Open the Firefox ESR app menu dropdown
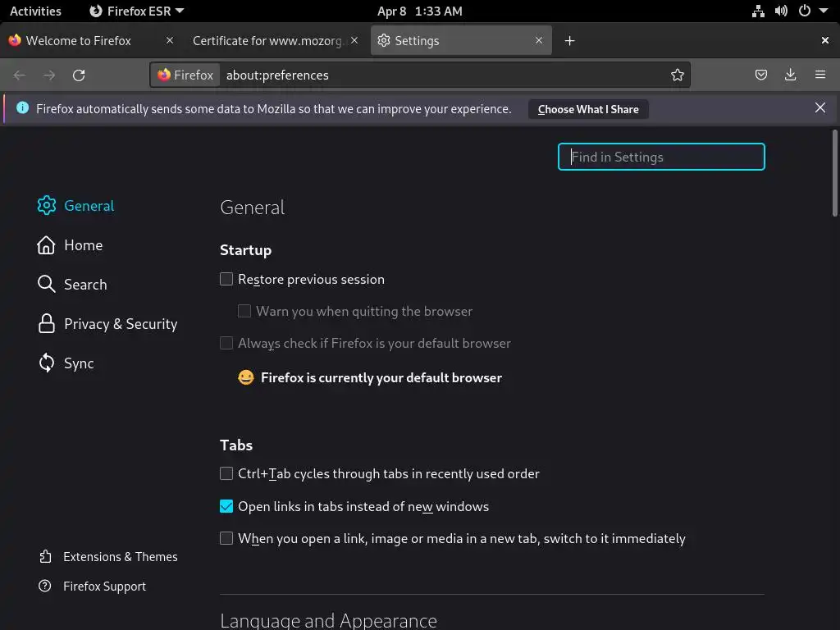Image resolution: width=840 pixels, height=630 pixels. click(x=136, y=11)
